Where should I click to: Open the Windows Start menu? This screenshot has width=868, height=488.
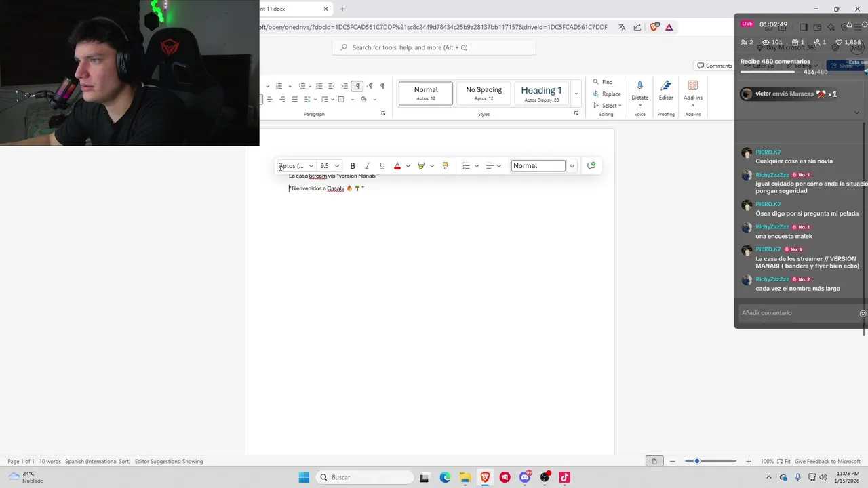pos(304,477)
